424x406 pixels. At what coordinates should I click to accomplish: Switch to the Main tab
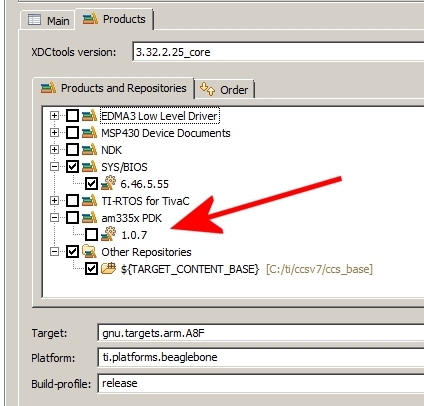point(48,20)
